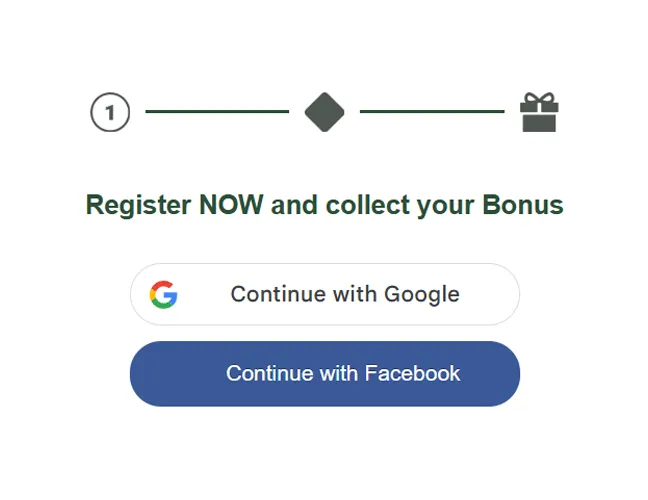
Task: Click the word 'Bonus' in the heading
Action: click(x=523, y=205)
